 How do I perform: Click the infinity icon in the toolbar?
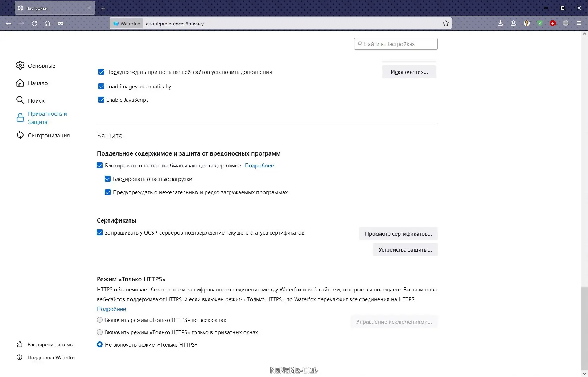pos(60,23)
